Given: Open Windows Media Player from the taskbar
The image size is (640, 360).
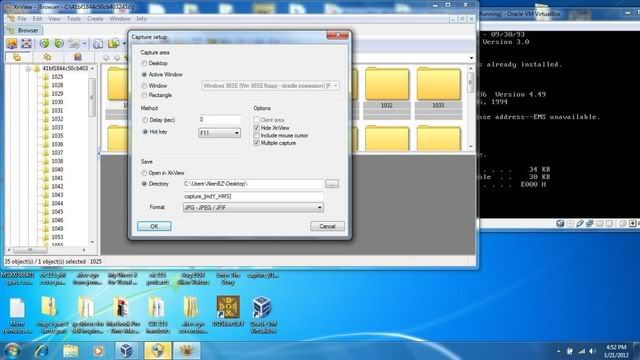Looking at the screenshot, I should [98, 351].
